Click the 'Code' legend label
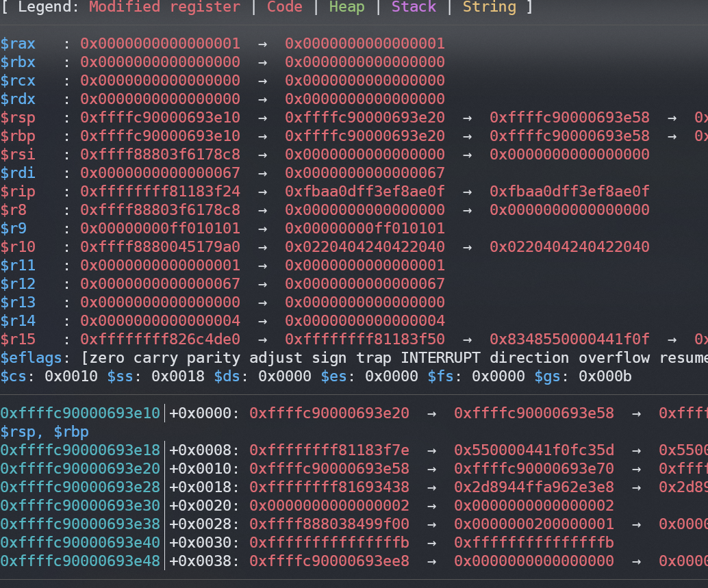 [284, 8]
